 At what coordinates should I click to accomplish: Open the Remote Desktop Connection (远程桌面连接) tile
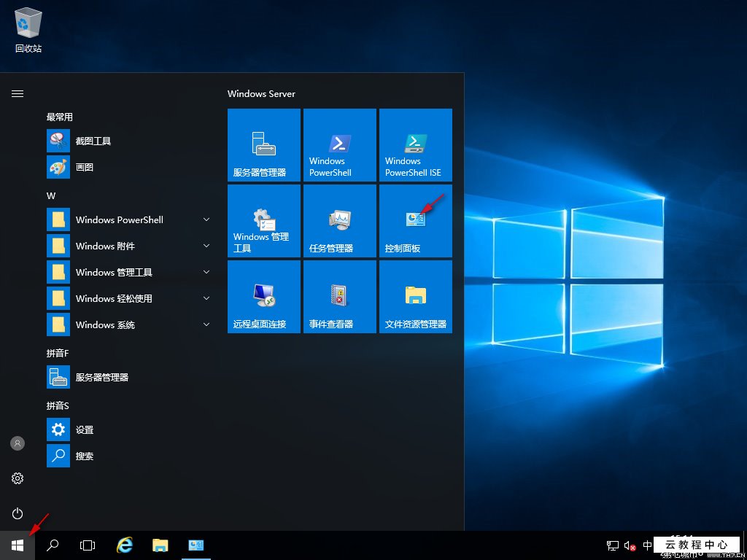[x=264, y=297]
